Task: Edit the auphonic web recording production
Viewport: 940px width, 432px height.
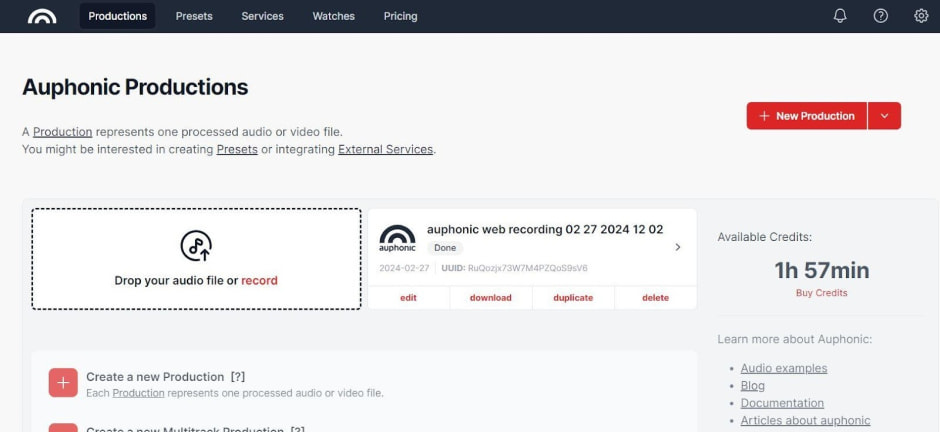Action: pyautogui.click(x=408, y=298)
